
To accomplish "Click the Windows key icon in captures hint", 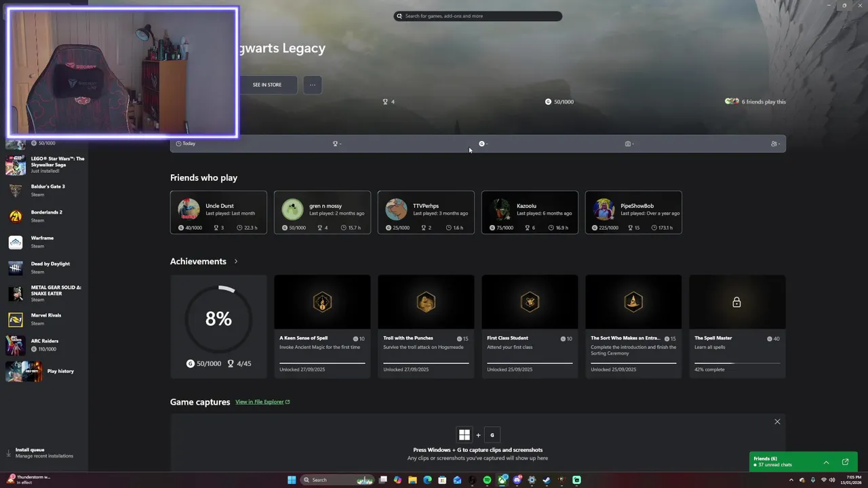I will (465, 435).
